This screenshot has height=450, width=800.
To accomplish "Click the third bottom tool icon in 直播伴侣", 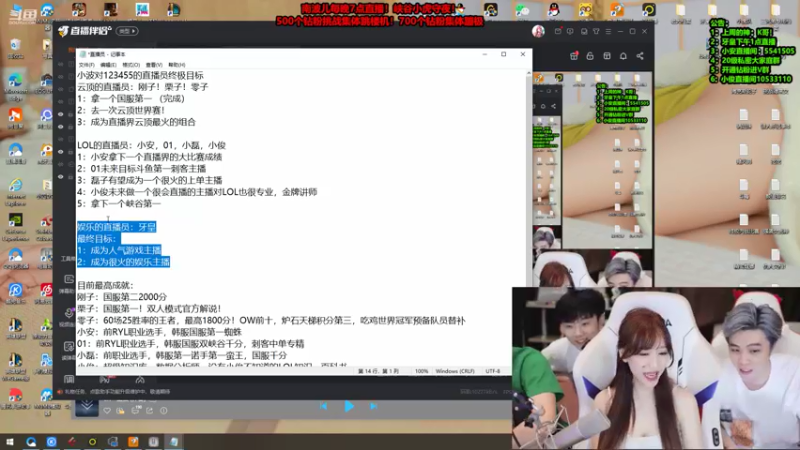I will [x=140, y=380].
